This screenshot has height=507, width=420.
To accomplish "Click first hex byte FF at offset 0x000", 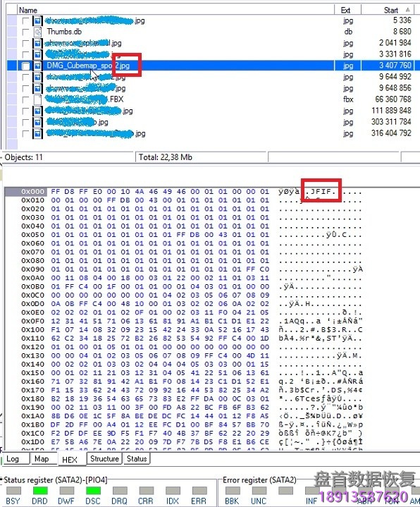I will pyautogui.click(x=55, y=192).
